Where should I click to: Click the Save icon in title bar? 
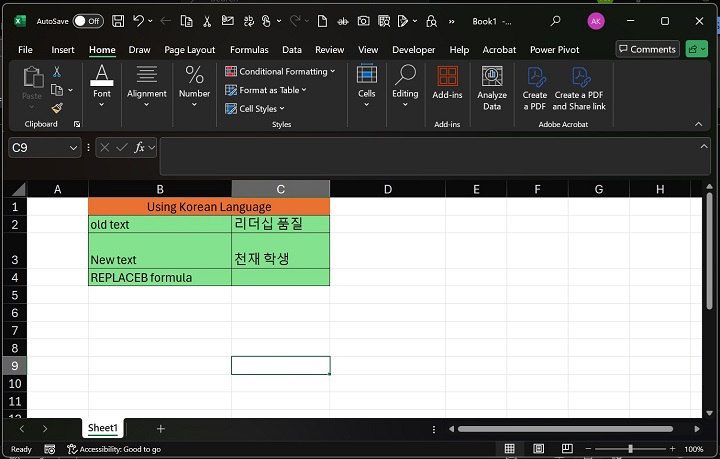coord(118,21)
